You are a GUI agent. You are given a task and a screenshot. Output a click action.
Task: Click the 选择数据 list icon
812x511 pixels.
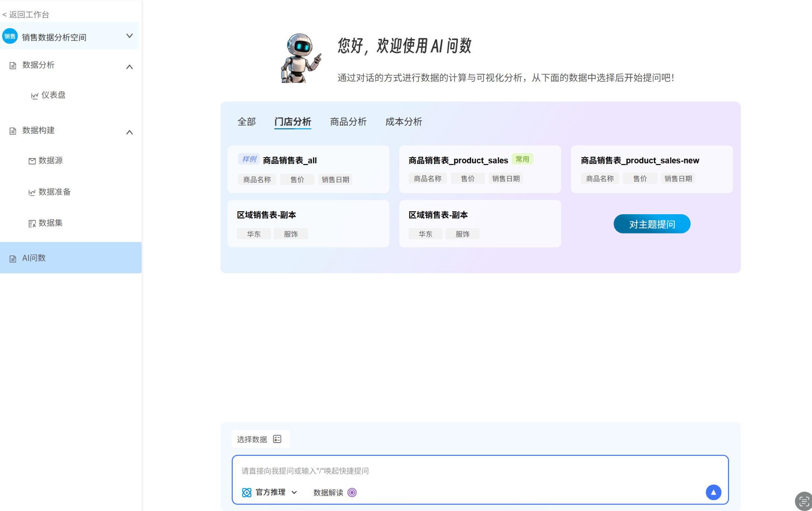tap(277, 439)
